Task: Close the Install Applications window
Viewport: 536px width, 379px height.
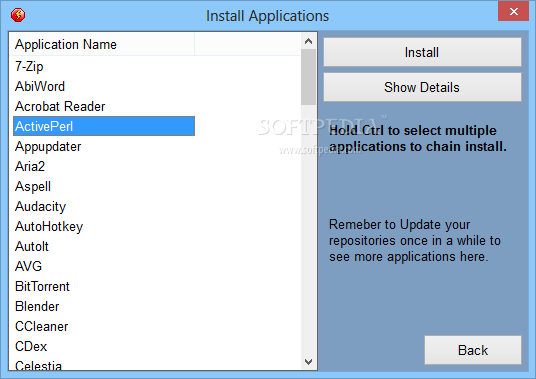Action: point(513,12)
